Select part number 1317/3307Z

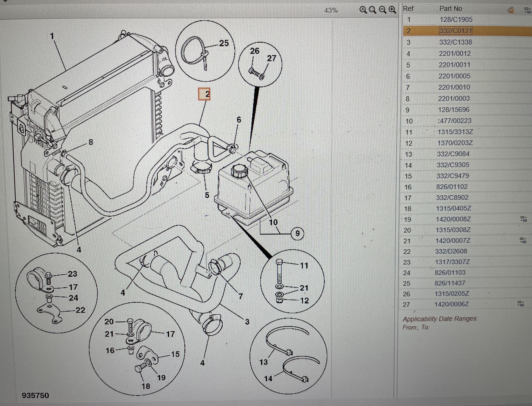[452, 262]
